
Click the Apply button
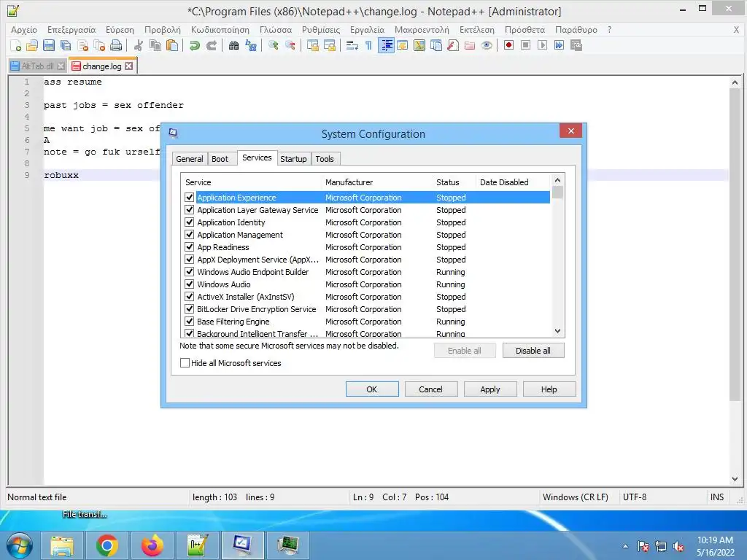coord(490,389)
